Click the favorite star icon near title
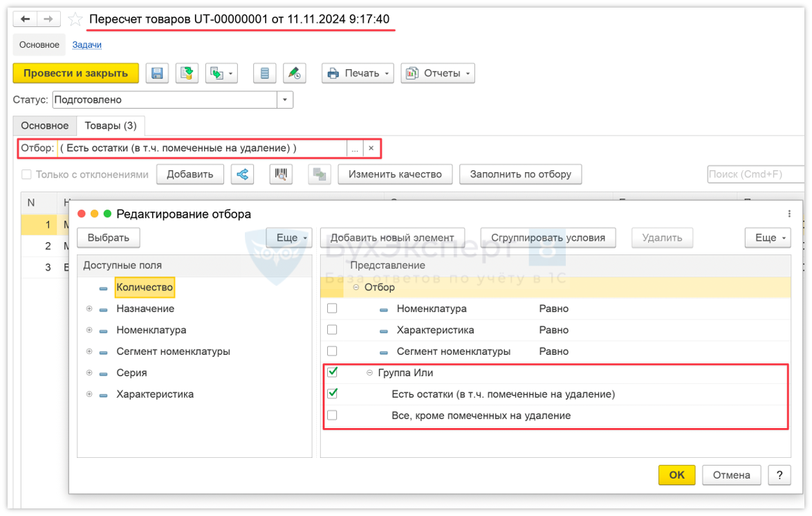Image resolution: width=812 pixels, height=516 pixels. [75, 19]
